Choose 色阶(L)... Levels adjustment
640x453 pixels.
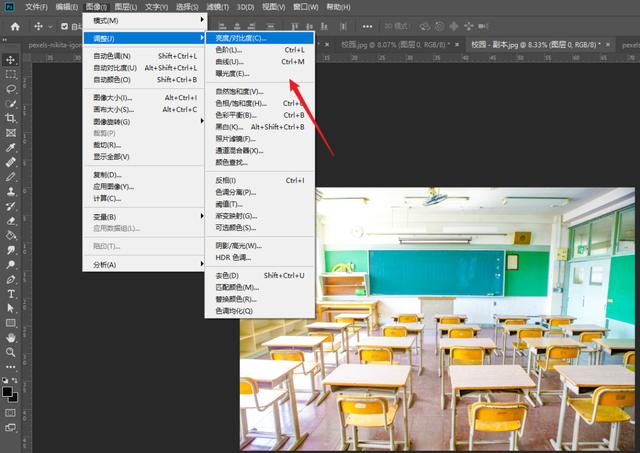click(x=260, y=50)
